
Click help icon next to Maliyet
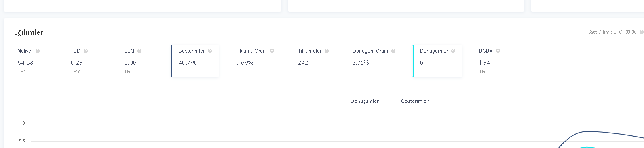[x=38, y=51]
